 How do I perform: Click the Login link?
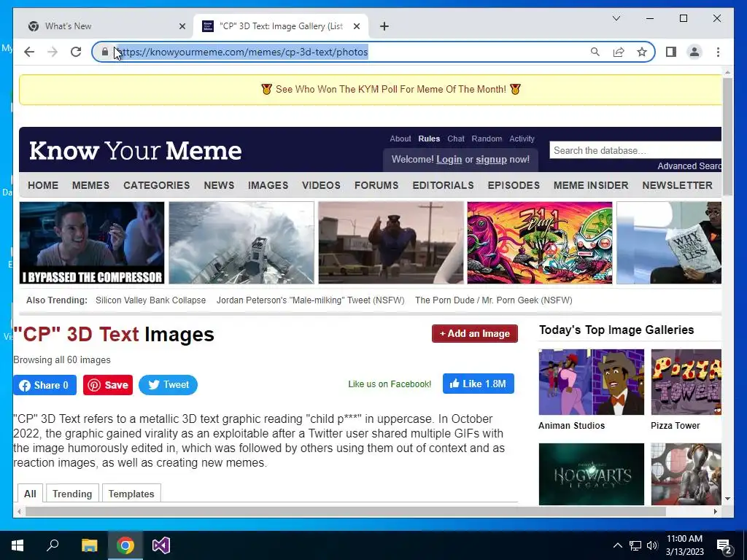(x=449, y=160)
